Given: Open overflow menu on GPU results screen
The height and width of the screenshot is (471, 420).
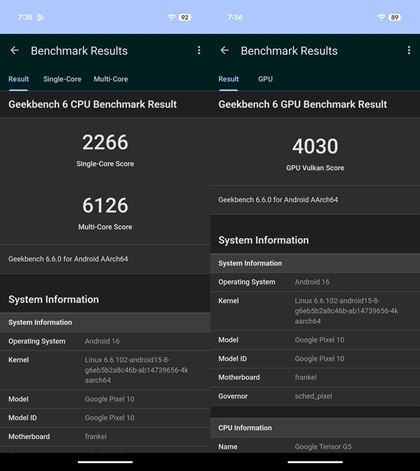Looking at the screenshot, I should point(409,50).
